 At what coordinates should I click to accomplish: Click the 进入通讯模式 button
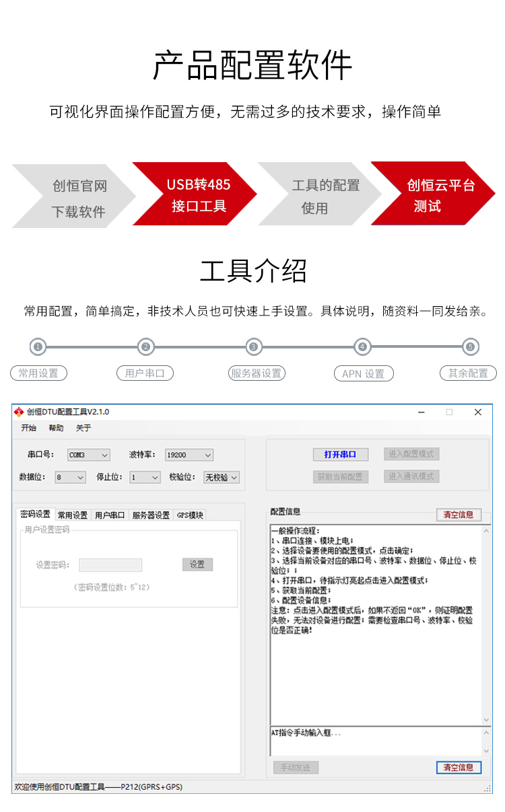pyautogui.click(x=411, y=476)
